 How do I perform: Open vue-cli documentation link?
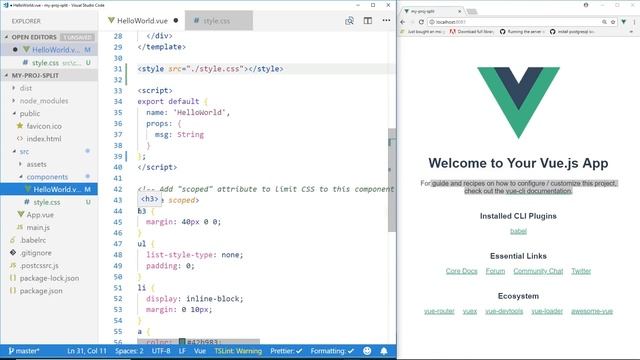[538, 191]
